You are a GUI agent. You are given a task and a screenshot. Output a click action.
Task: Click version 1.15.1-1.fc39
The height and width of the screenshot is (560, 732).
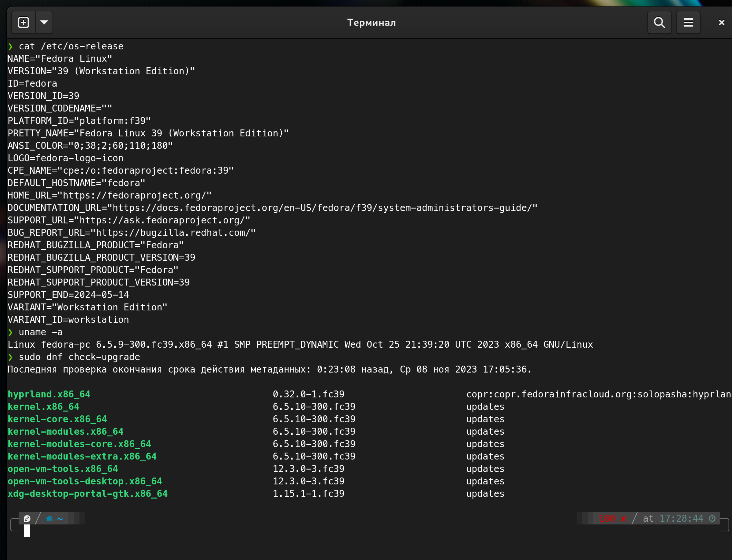(309, 494)
